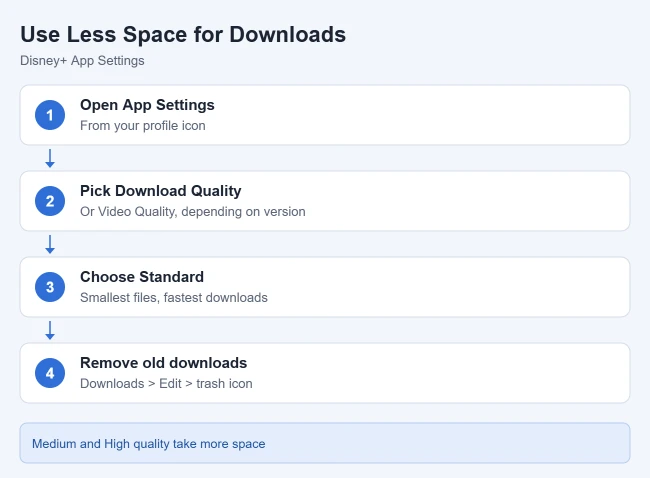Click 'From your profile icon' description
The image size is (650, 478).
click(143, 125)
